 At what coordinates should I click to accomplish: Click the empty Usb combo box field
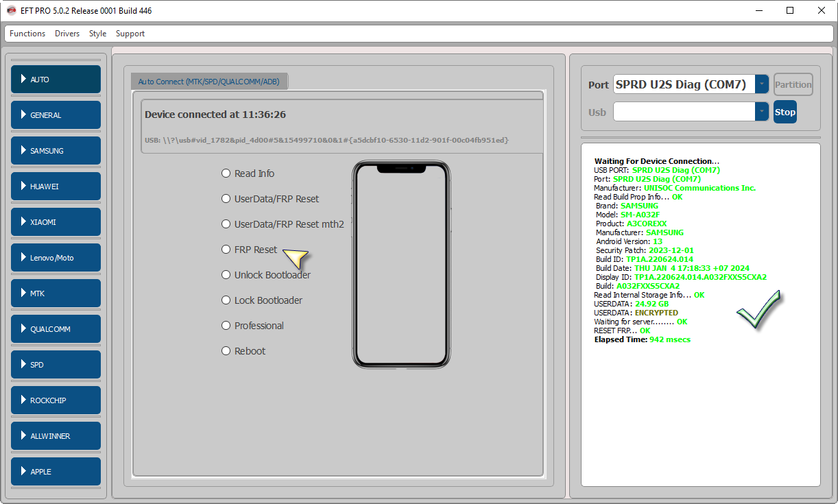point(684,112)
